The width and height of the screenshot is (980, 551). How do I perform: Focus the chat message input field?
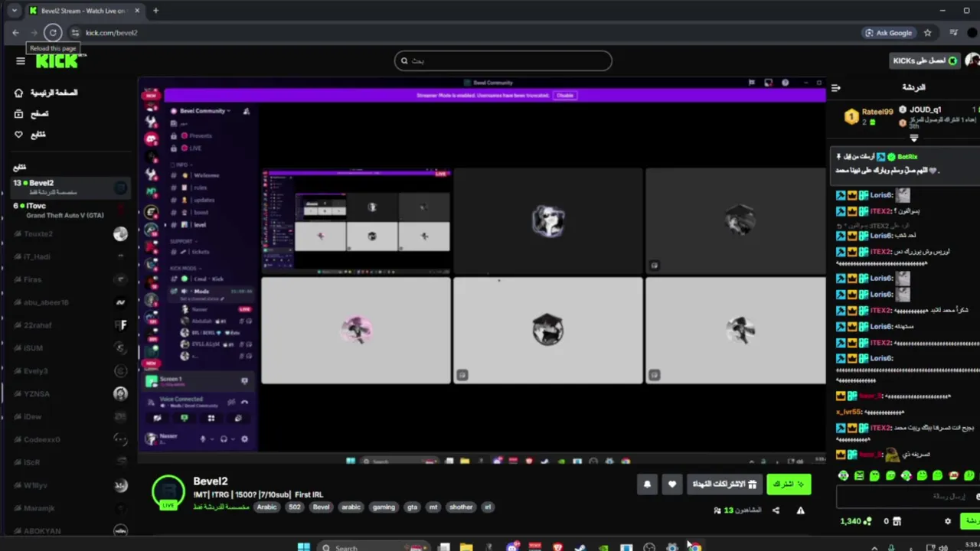[907, 497]
